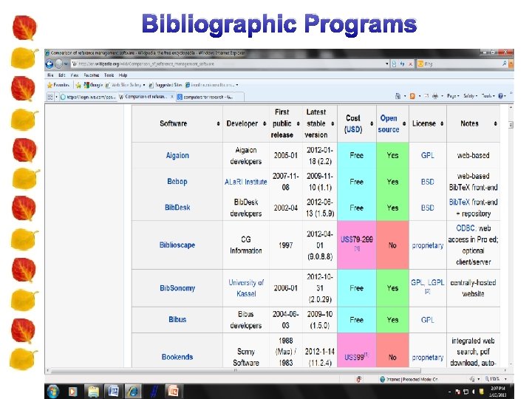Screen dimensions: 532x399
Task: Open the address bar history dropdown arrow
Action: [386, 64]
